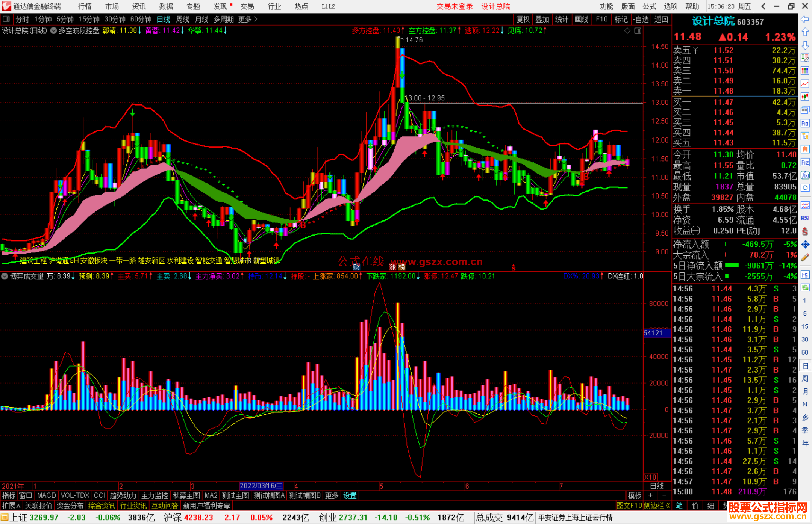Go back using the left arrow sidebar icon
Image resolution: width=812 pixels, height=524 pixels.
[x=805, y=20]
